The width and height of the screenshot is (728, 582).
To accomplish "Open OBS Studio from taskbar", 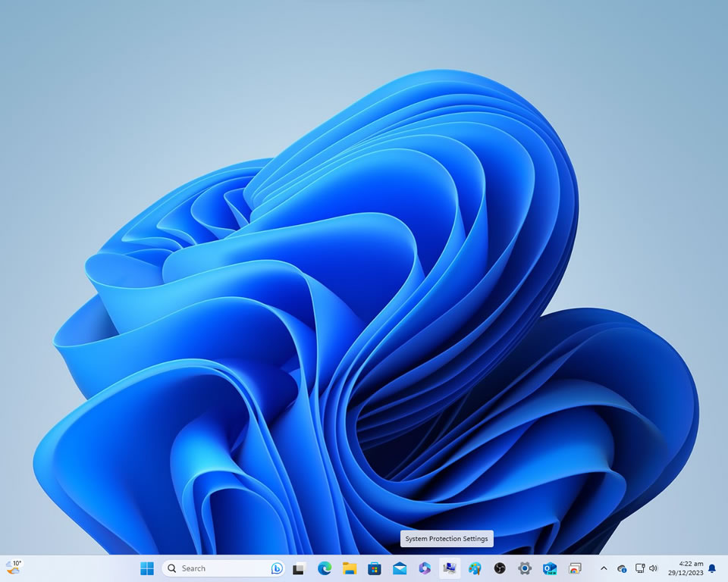I will 500,568.
